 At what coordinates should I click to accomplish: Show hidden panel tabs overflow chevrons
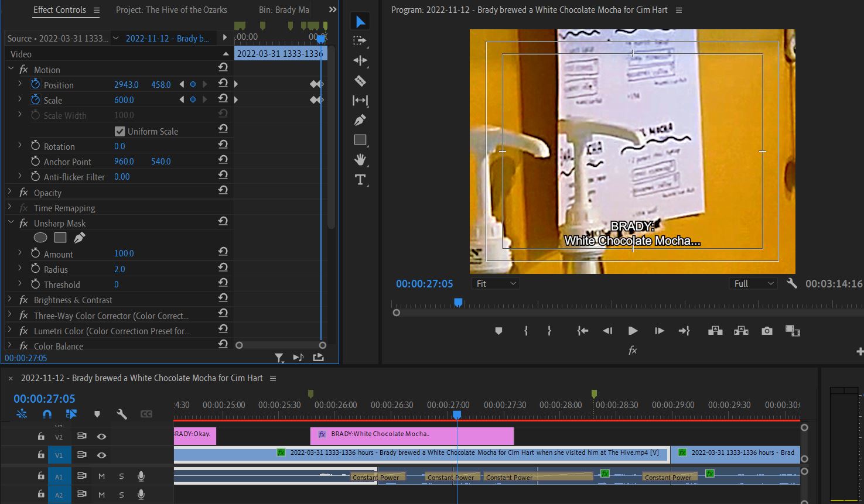[x=333, y=10]
